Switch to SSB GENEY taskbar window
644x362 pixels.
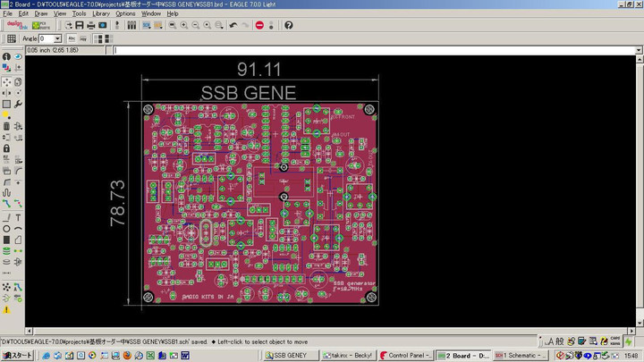[291, 355]
